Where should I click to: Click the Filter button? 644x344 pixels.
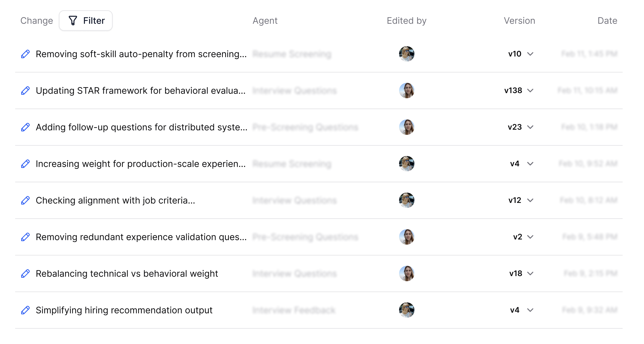(86, 20)
